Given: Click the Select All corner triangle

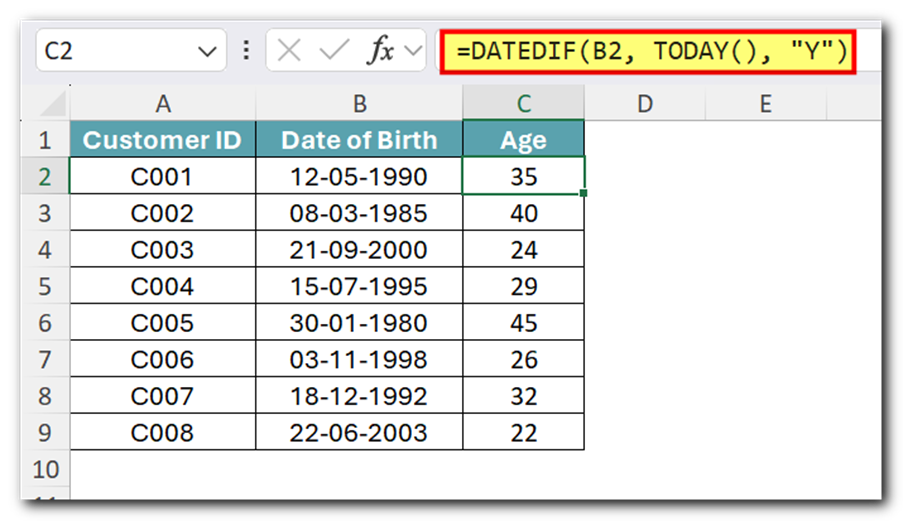Looking at the screenshot, I should [52, 104].
